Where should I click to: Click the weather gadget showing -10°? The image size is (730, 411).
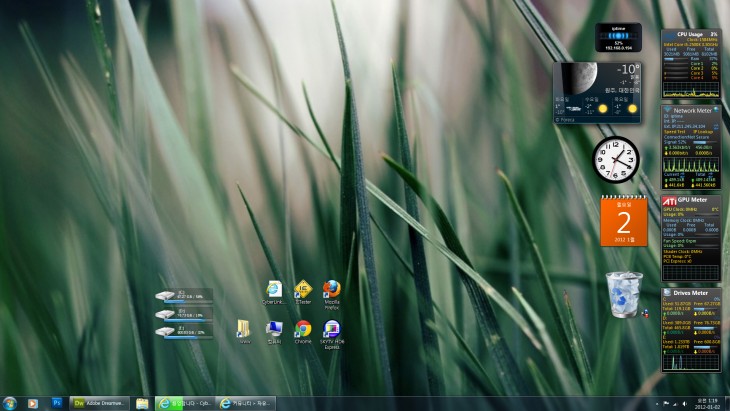[597, 92]
